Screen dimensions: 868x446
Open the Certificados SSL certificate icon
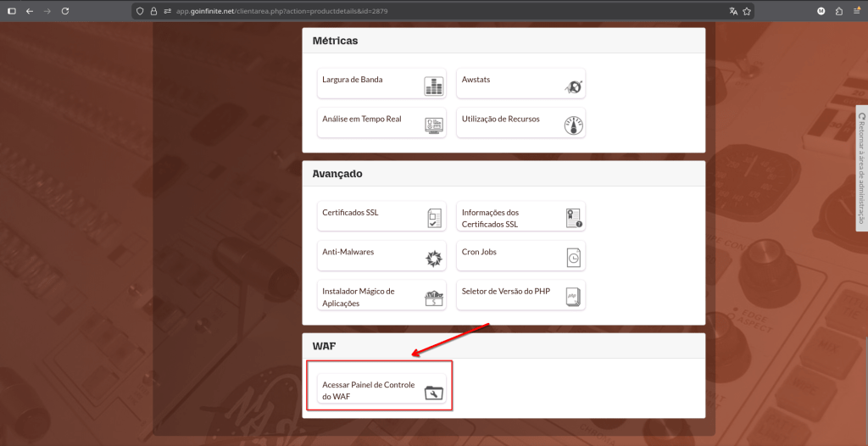pyautogui.click(x=434, y=218)
